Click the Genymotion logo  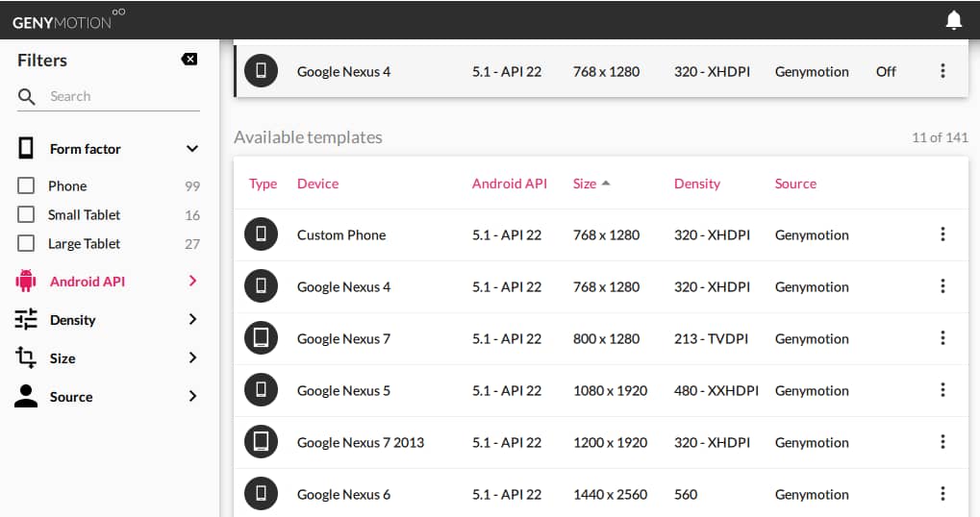(68, 20)
